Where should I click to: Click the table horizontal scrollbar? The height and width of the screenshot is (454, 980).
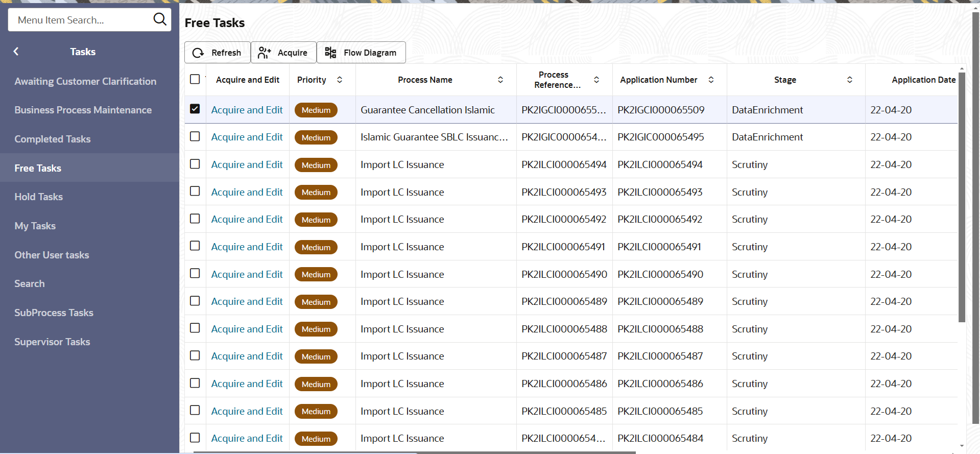tap(414, 452)
